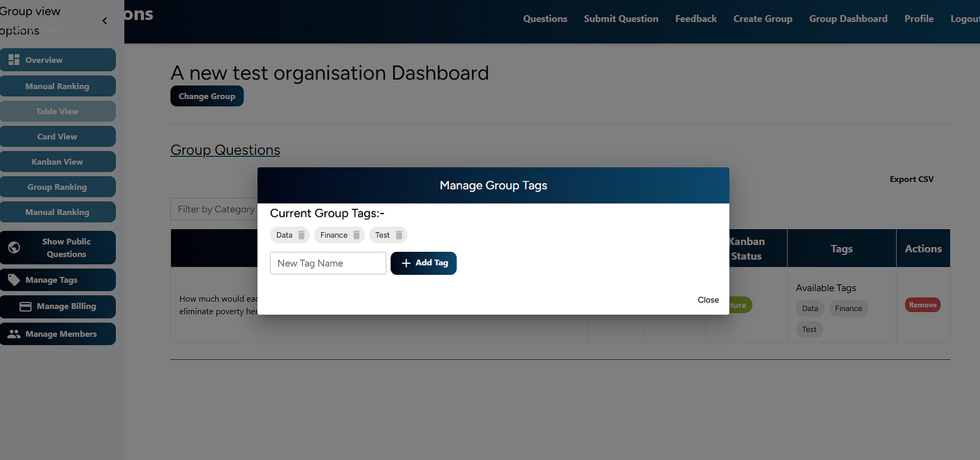The image size is (980, 460).
Task: Click the Data chip under Available Tags
Action: (810, 308)
